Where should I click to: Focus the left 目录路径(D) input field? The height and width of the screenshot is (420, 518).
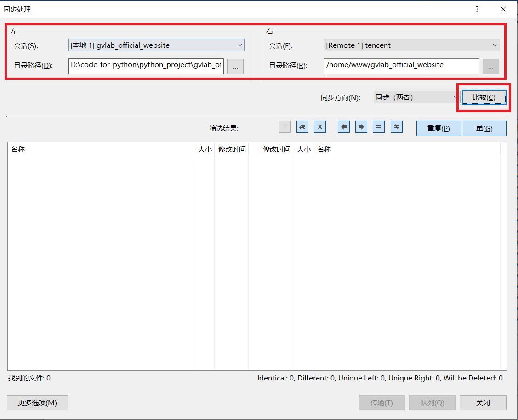[x=146, y=66]
